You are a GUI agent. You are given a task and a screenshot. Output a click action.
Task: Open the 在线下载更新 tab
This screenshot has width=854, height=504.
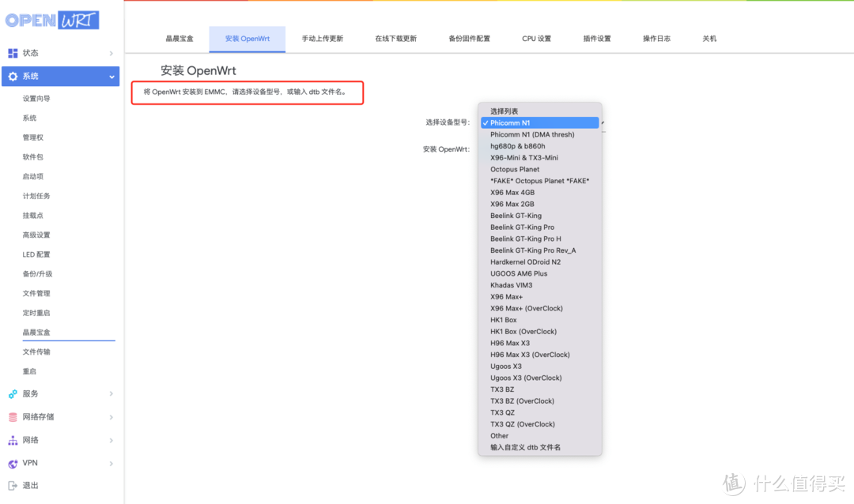(395, 38)
